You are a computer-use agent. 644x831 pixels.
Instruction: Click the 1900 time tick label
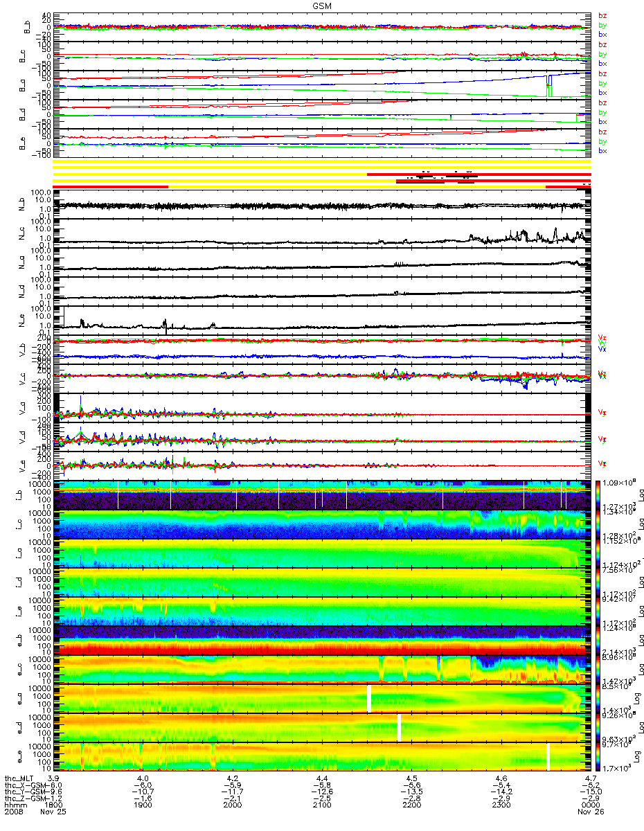143,805
